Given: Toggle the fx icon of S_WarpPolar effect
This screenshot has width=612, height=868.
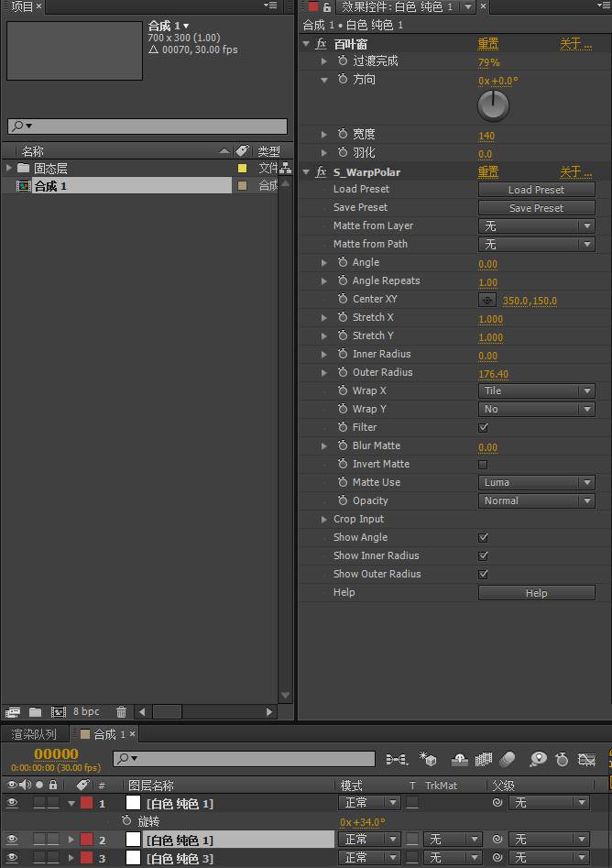Looking at the screenshot, I should coord(321,172).
